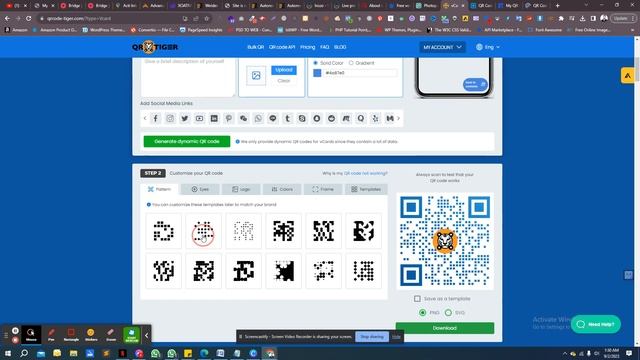Go to QR Tiger home via logo

(x=155, y=47)
